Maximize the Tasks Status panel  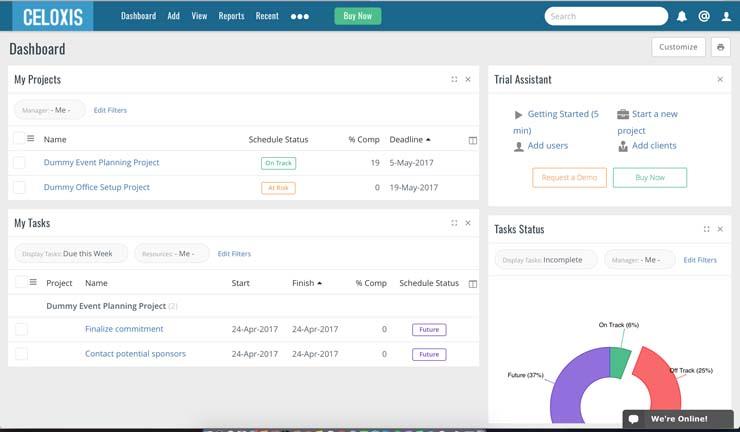706,229
